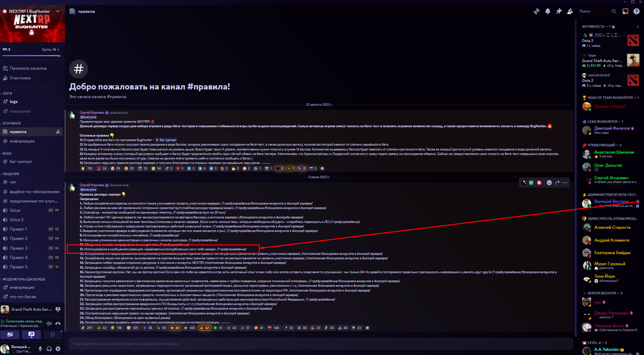Open member Екатерина Байдак
This screenshot has width=644, height=355.
[611, 253]
